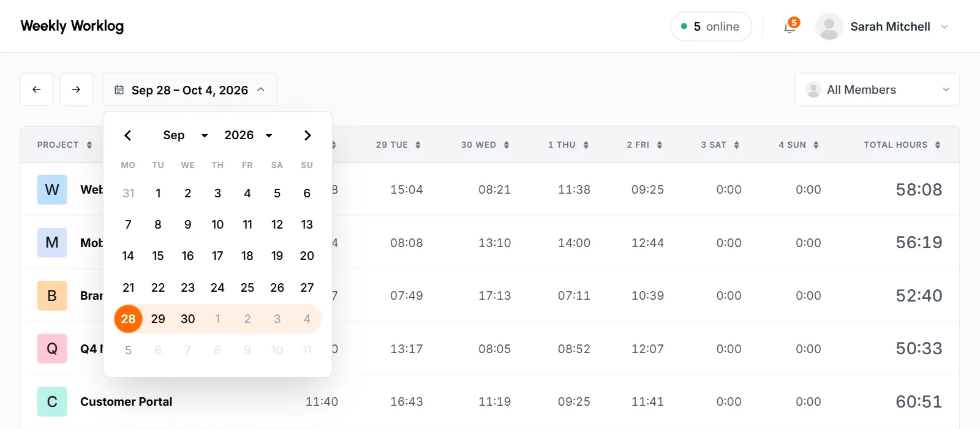Pick September 30 in the calendar
Screen dimensions: 980x429
coord(188,319)
